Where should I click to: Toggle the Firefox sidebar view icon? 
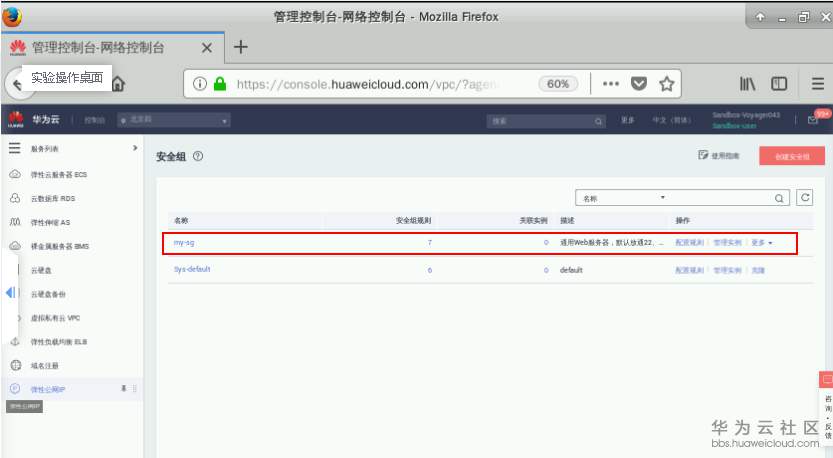tap(779, 83)
